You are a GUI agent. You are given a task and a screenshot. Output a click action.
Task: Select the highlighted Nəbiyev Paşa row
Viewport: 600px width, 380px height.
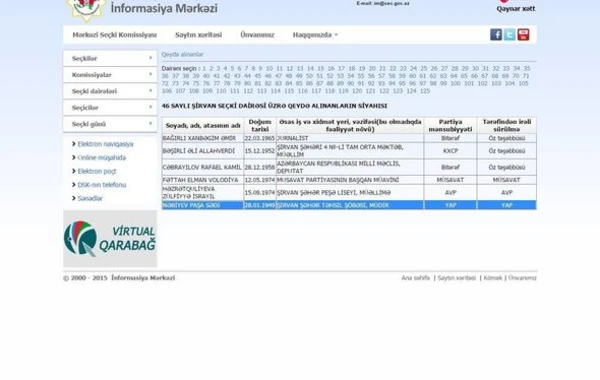tap(349, 205)
